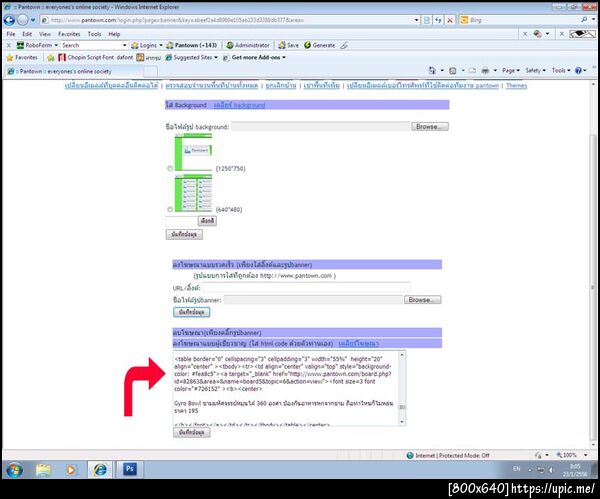The width and height of the screenshot is (600, 499).
Task: Click the Add to Favorites bar icon
Action: (x=51, y=57)
